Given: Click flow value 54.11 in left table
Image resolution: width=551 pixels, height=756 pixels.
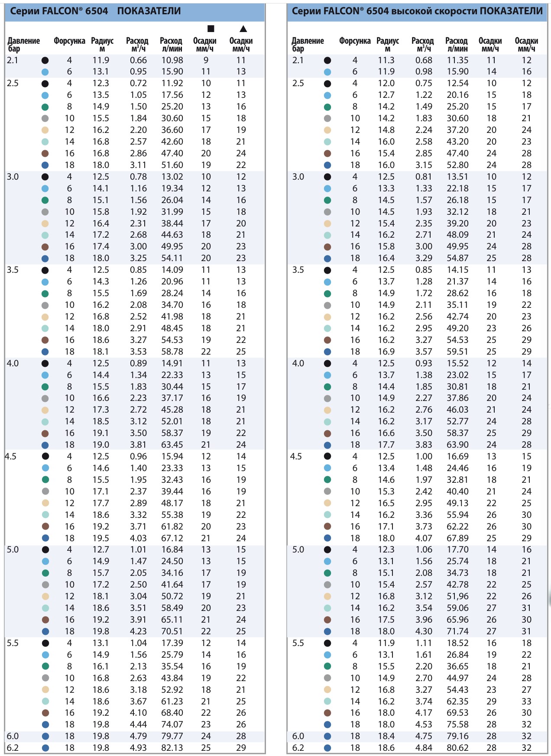Looking at the screenshot, I should (172, 258).
